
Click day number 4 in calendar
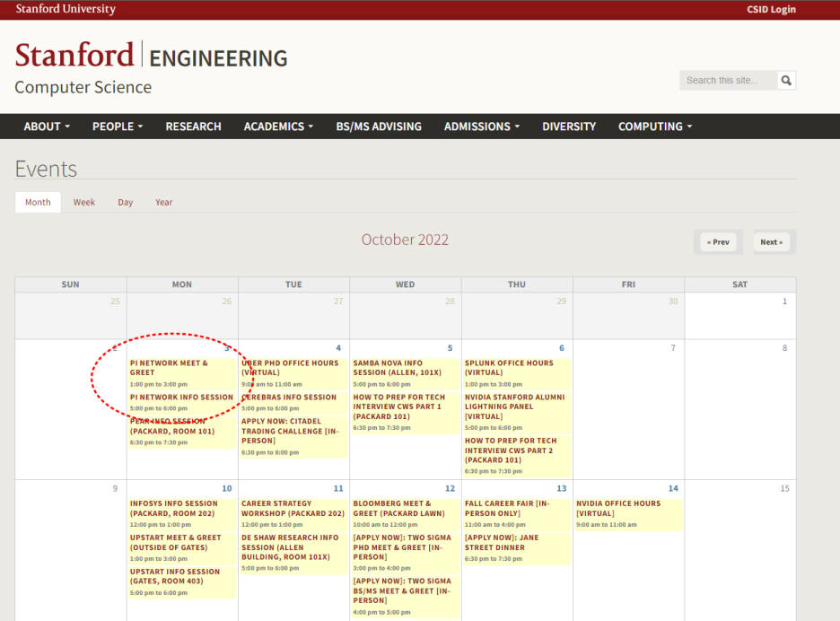pos(338,347)
